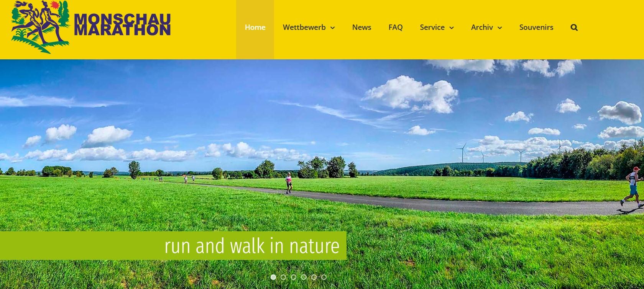Select the fourth slider pagination dot

point(304,277)
